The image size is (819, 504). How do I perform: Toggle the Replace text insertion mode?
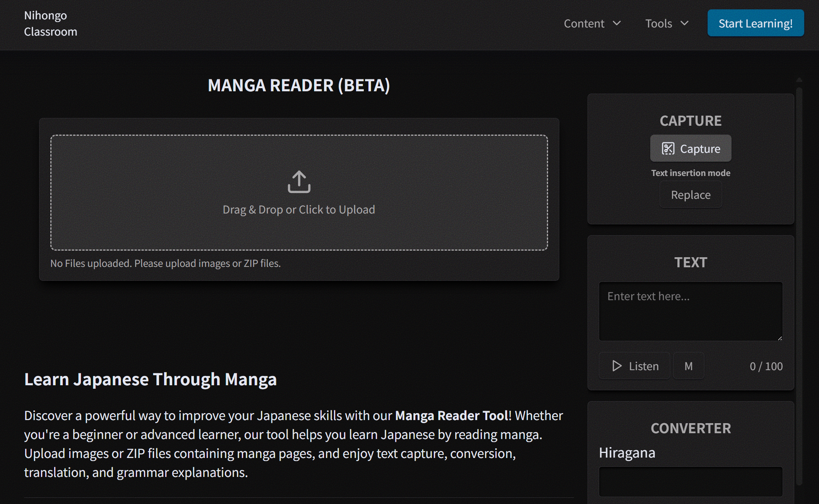[690, 195]
